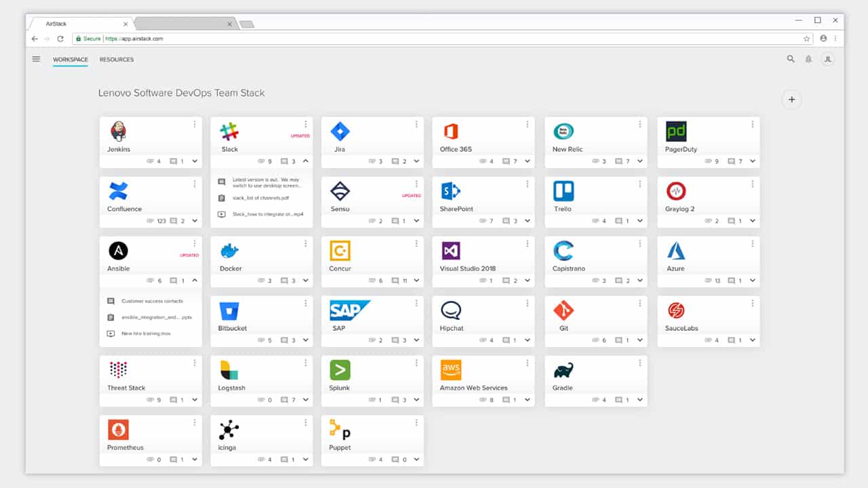Open the Trello card icon

tap(564, 191)
